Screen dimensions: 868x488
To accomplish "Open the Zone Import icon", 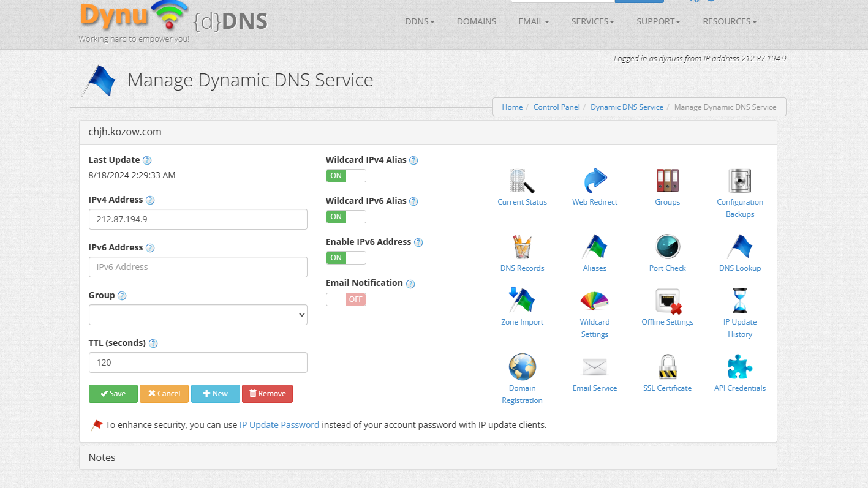I will coord(522,301).
